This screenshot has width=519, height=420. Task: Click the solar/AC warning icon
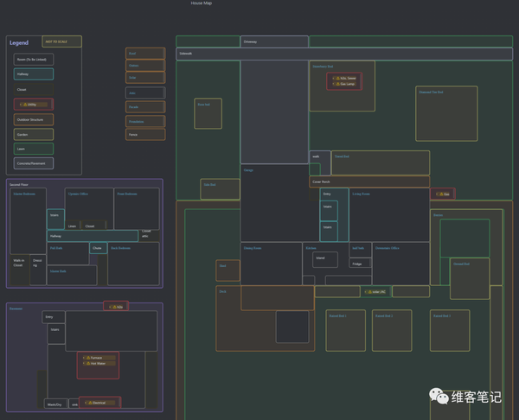(369, 292)
